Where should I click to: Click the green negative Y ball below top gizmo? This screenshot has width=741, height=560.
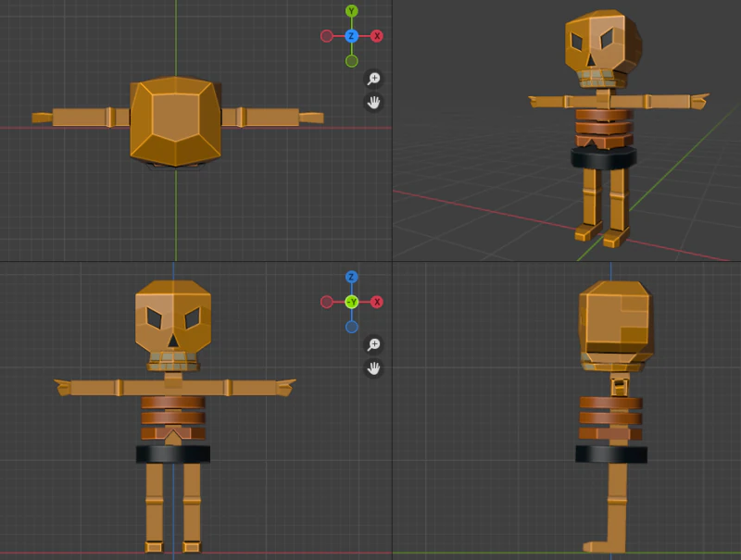351,60
